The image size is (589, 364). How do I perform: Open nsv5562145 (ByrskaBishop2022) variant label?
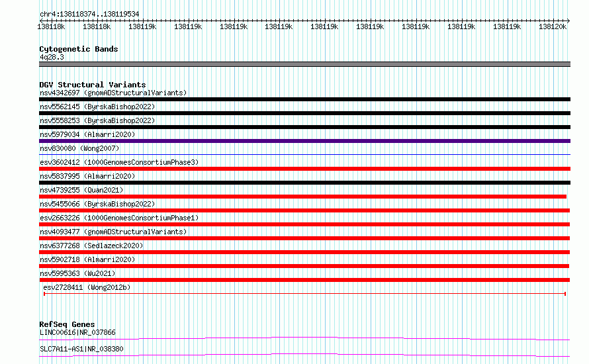tap(97, 107)
